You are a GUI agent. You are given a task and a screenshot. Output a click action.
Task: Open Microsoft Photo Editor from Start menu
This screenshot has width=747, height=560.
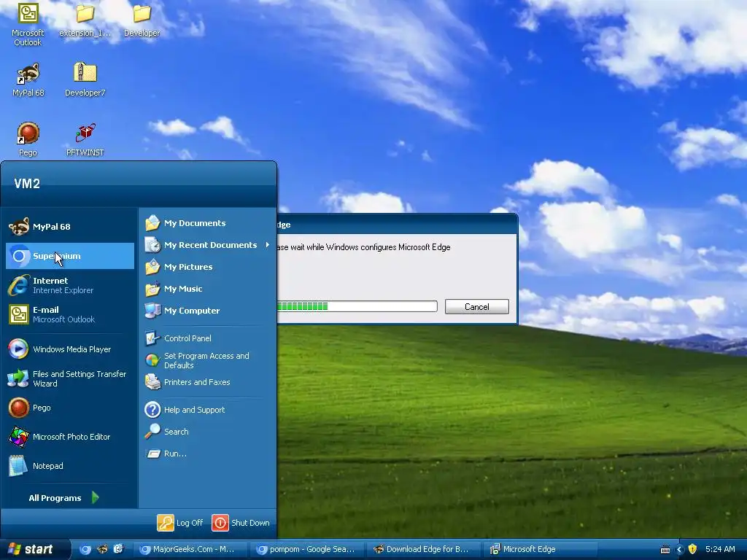[70, 437]
